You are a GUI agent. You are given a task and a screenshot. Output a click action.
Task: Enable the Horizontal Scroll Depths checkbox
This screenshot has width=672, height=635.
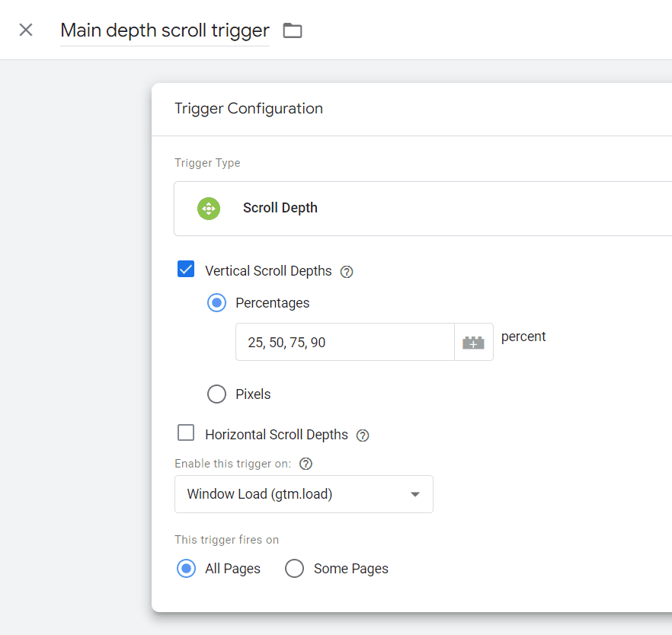click(186, 433)
